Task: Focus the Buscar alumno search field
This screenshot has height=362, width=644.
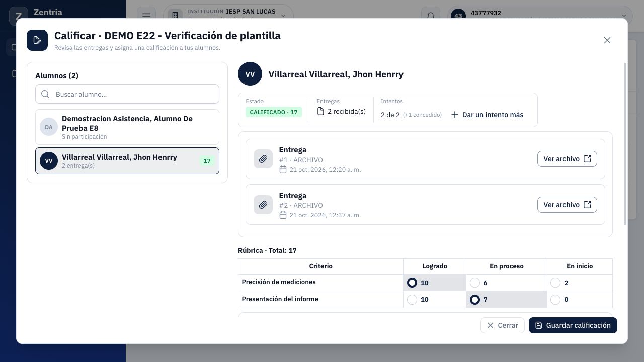Action: click(x=127, y=94)
